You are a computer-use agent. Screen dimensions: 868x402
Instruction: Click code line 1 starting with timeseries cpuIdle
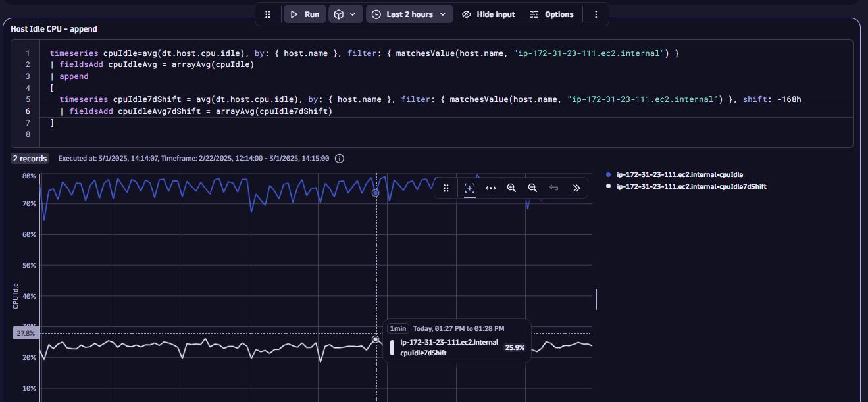pos(364,53)
